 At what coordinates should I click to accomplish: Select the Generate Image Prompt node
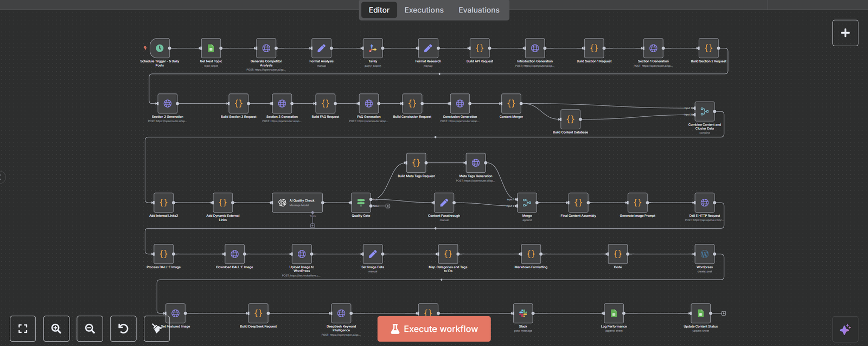pos(637,203)
